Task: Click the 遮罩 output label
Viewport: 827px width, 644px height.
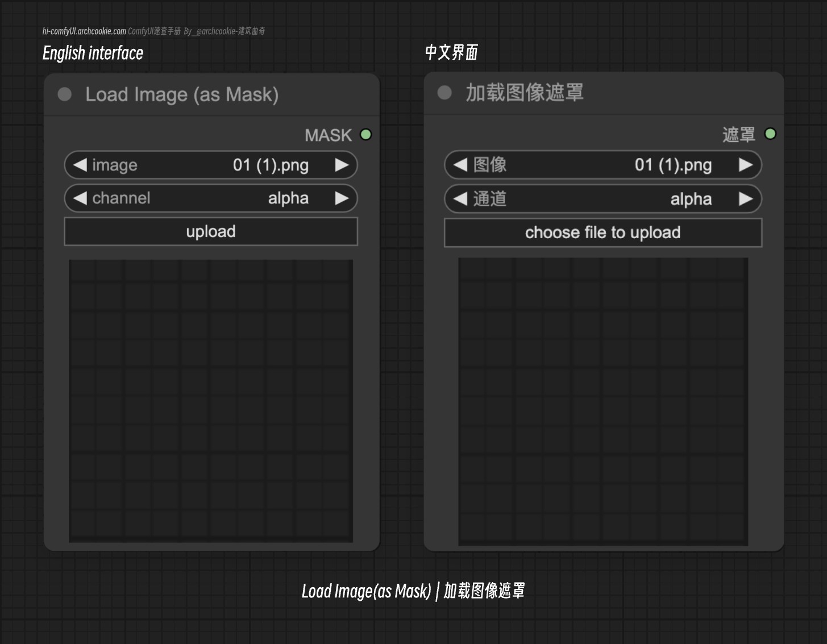Action: [x=738, y=134]
